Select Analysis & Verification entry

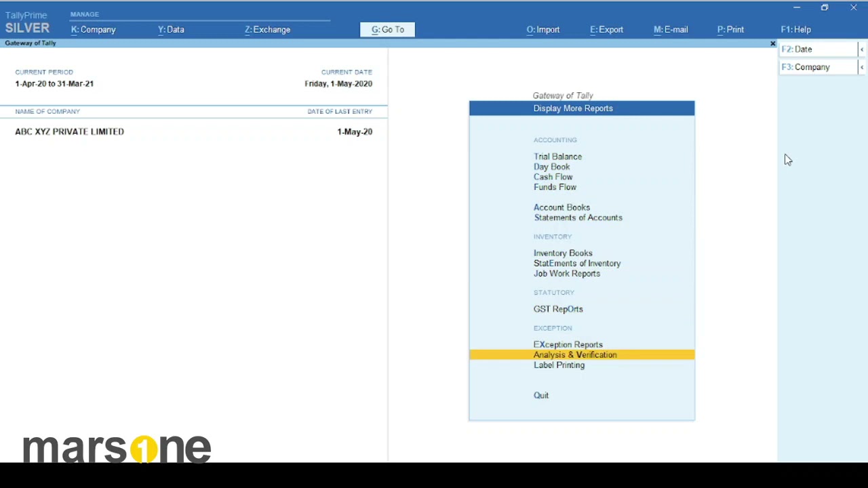(x=582, y=355)
